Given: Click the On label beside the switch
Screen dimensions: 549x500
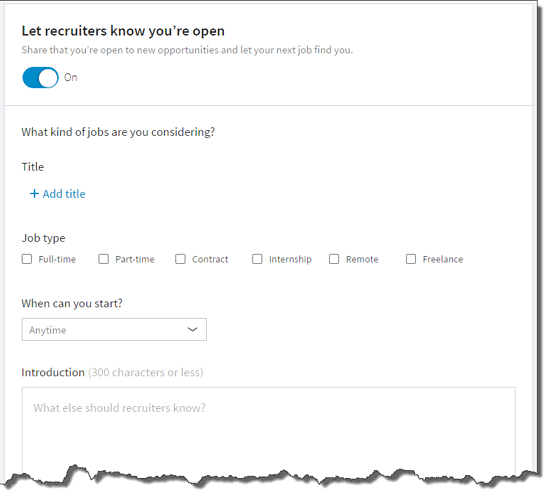Looking at the screenshot, I should [71, 77].
